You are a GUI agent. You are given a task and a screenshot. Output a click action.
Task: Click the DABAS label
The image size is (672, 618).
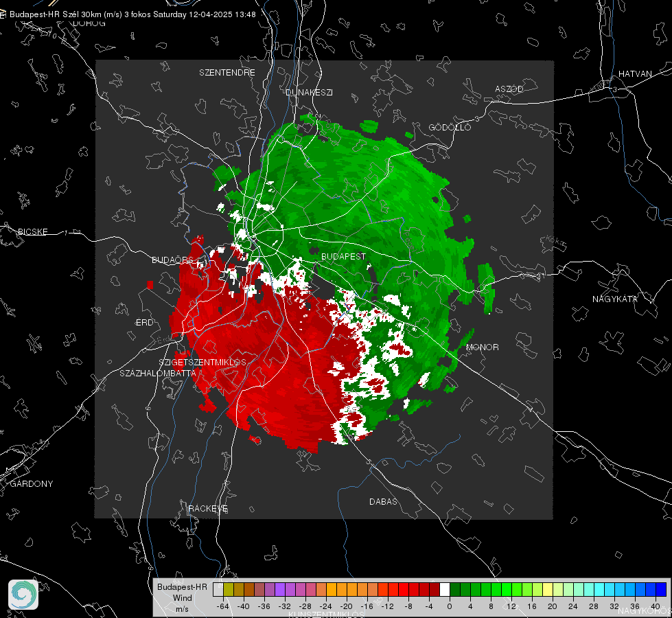click(383, 502)
